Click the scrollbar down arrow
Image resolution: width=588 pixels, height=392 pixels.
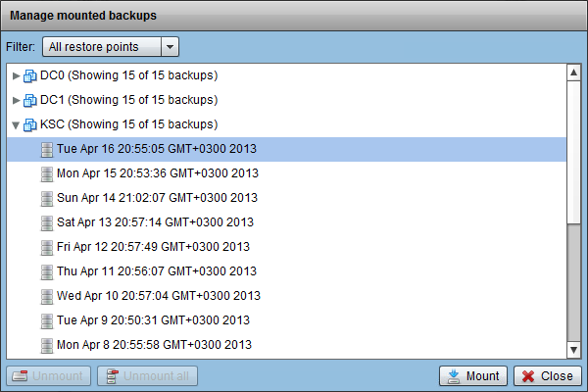[x=573, y=350]
